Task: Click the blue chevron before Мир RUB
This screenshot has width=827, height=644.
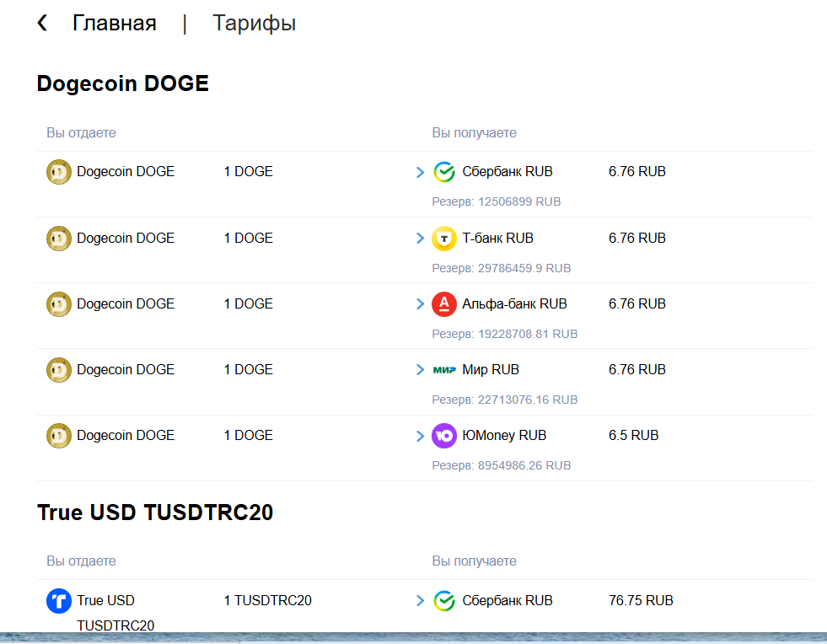Action: (420, 370)
